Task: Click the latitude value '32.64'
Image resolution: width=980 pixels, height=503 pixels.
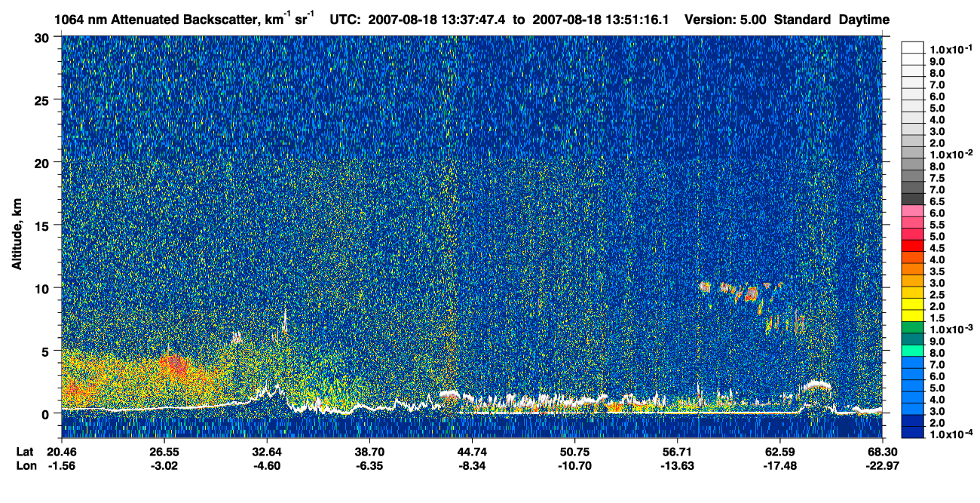Action: (268, 452)
